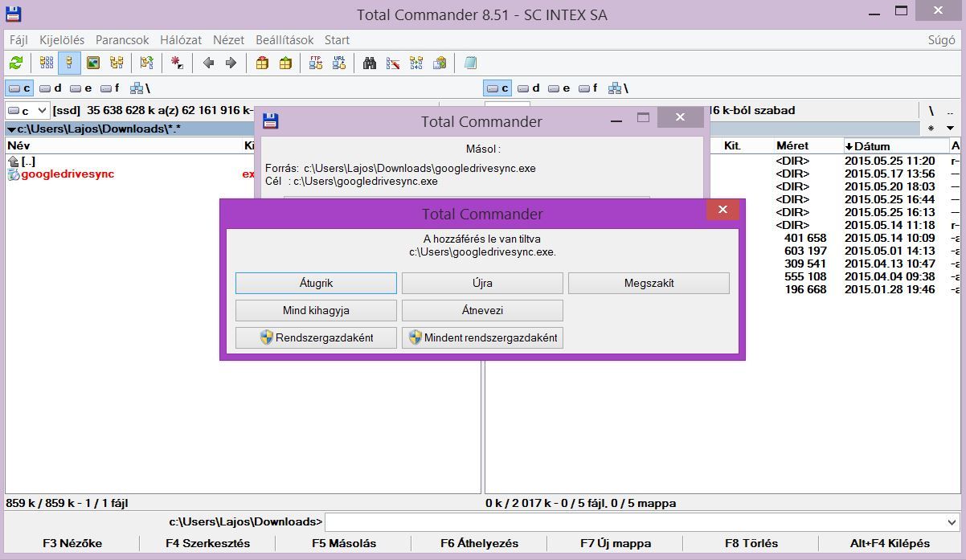The image size is (966, 560).
Task: Select the full details view icon
Action: 69,63
